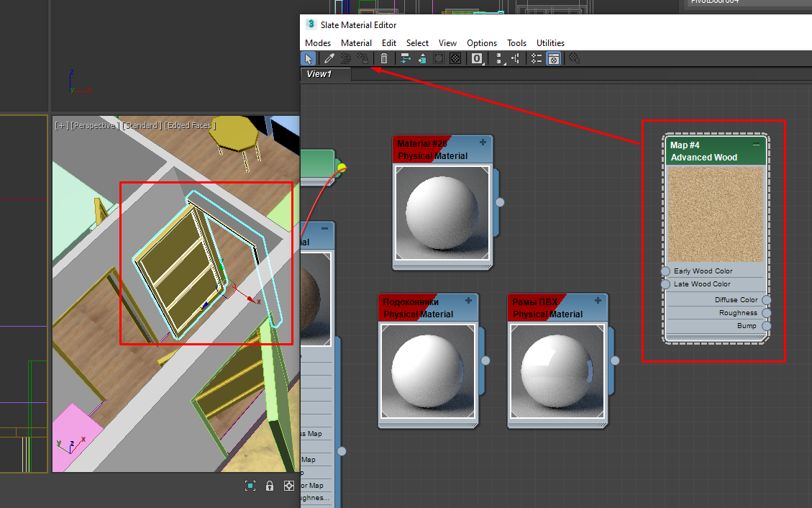This screenshot has width=812, height=508.
Task: Collapse the partially hidden material node
Action: point(324,228)
